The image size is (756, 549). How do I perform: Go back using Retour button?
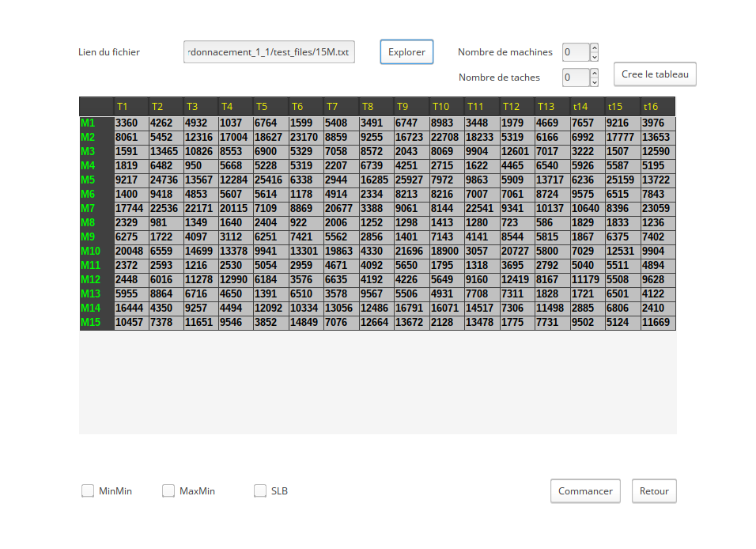click(x=654, y=491)
